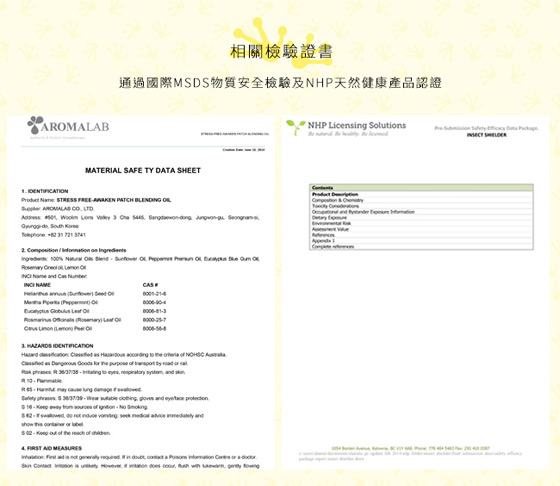This screenshot has width=560, height=486.
Task: Click the CAS number 8001-21-6
Action: coord(154,294)
